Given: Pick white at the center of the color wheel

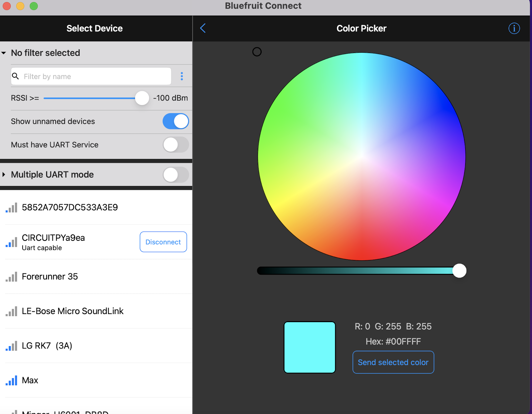Looking at the screenshot, I should click(x=362, y=156).
